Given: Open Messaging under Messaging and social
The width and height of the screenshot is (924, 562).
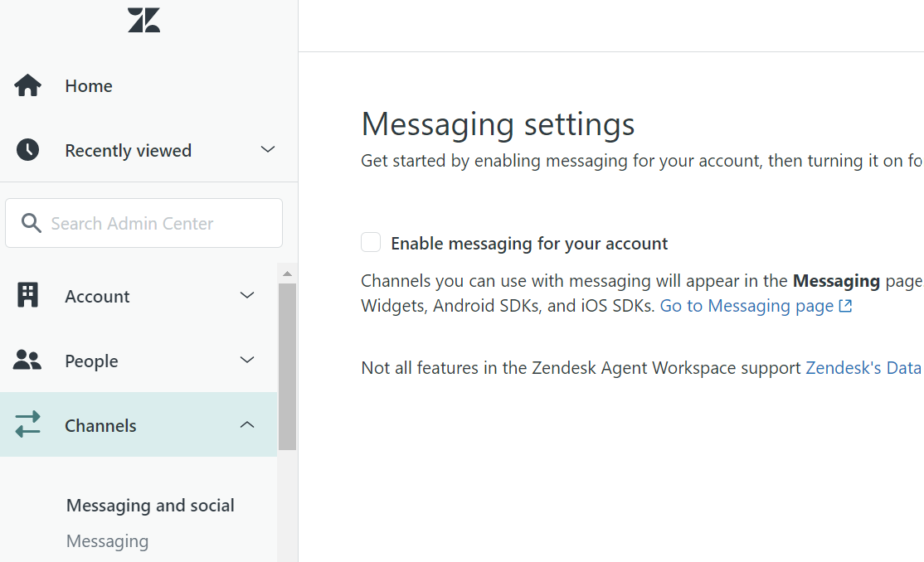Looking at the screenshot, I should (x=108, y=541).
